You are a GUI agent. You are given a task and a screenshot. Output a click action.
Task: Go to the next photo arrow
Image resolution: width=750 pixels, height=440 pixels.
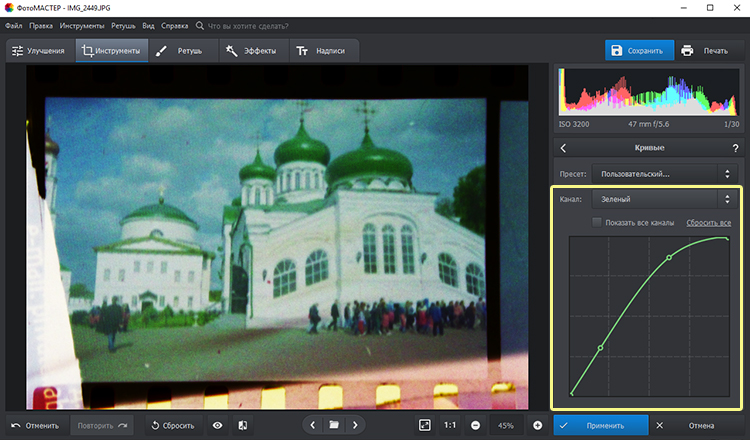357,425
